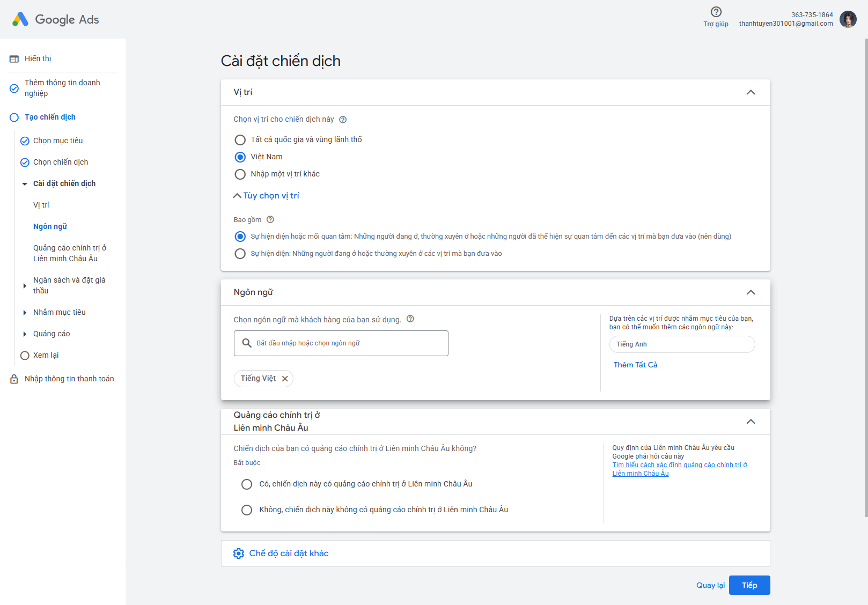The height and width of the screenshot is (605, 868).
Task: Open help tooltip for language selection
Action: coord(410,319)
